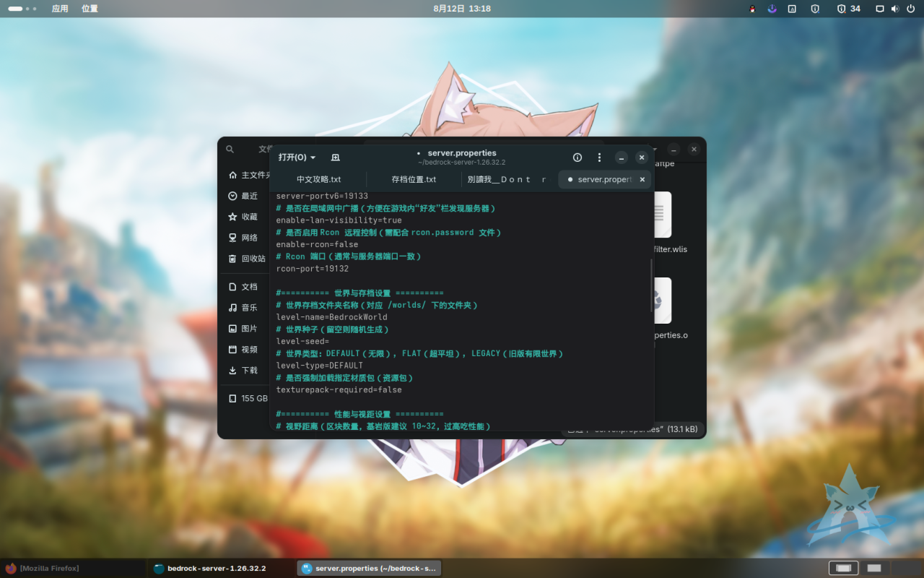Open the display/screen tray icon
Viewport: 924px width, 578px height.
tap(879, 9)
